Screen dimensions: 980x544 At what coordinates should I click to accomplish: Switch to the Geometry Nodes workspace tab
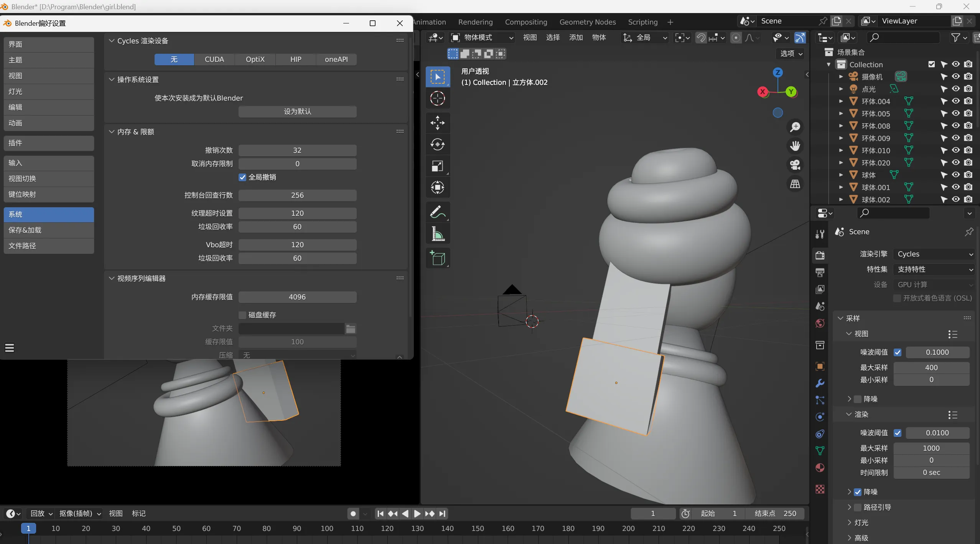tap(587, 22)
